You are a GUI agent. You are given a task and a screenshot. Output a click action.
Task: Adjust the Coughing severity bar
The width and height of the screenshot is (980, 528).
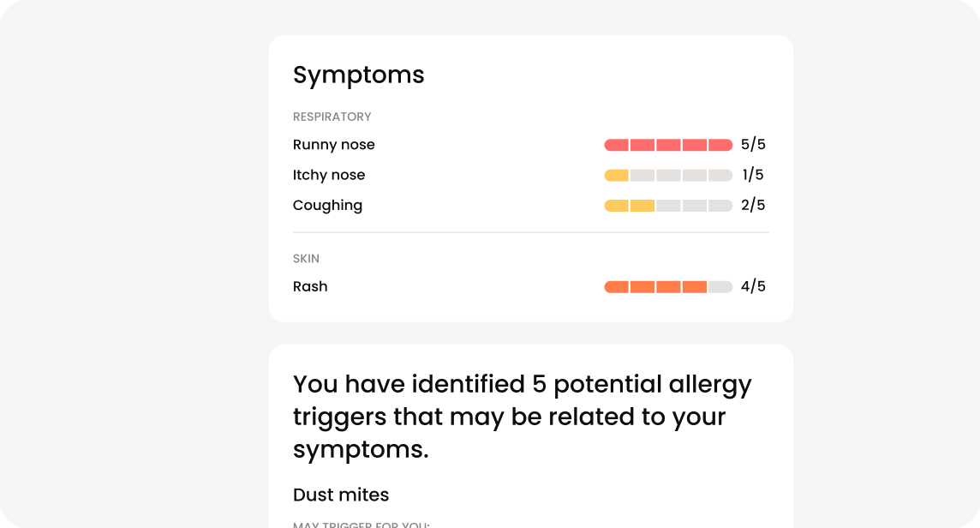coord(668,205)
